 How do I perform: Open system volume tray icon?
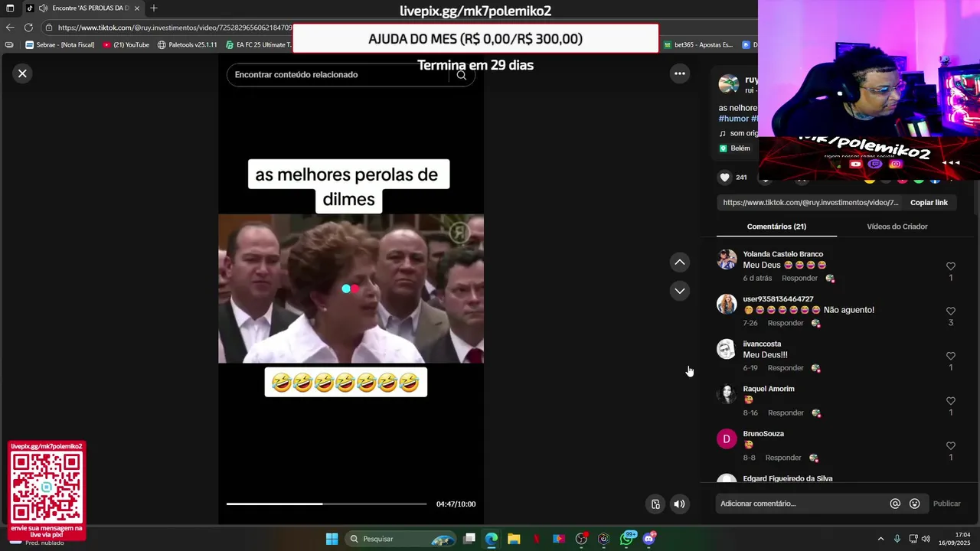926,539
